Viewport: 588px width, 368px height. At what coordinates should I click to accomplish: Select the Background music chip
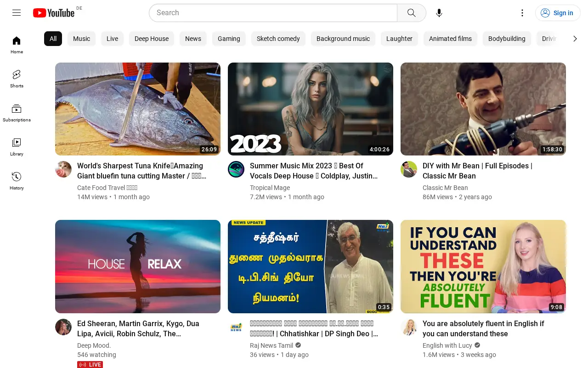(x=343, y=39)
